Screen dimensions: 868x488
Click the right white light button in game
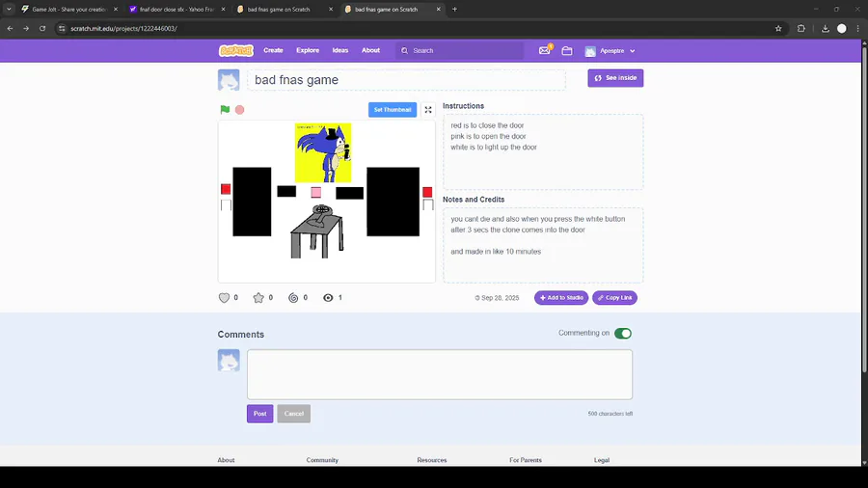click(428, 204)
